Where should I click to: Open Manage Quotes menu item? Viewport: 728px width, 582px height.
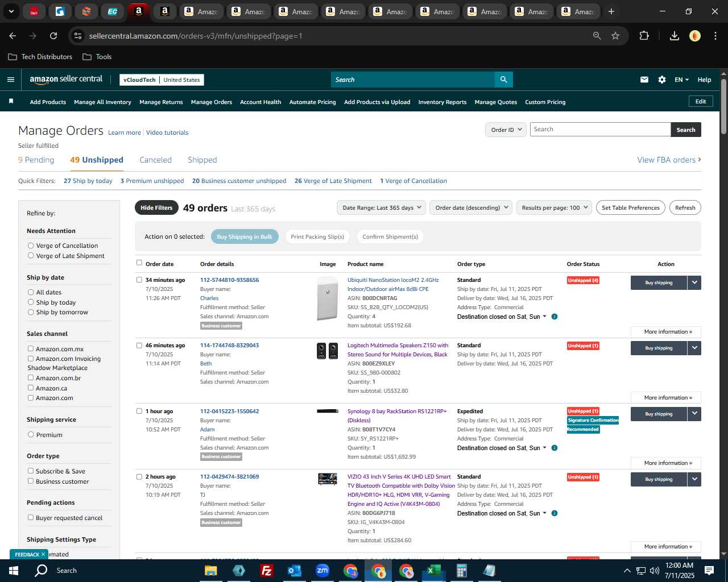pos(496,102)
